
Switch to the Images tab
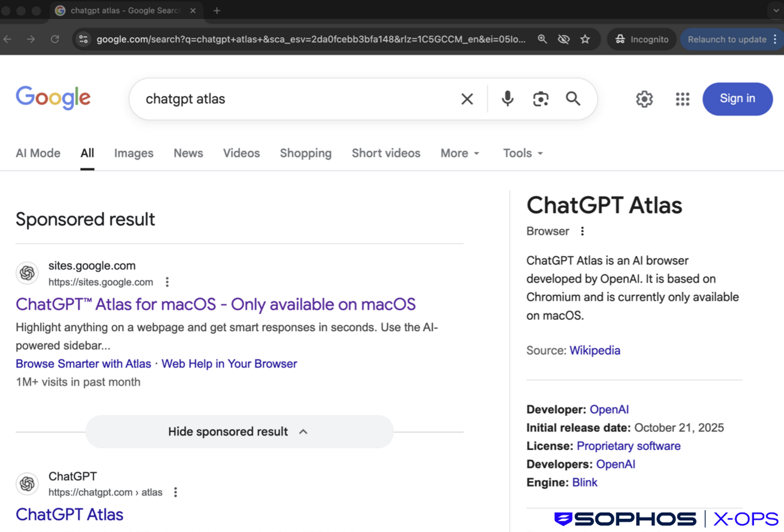click(133, 153)
